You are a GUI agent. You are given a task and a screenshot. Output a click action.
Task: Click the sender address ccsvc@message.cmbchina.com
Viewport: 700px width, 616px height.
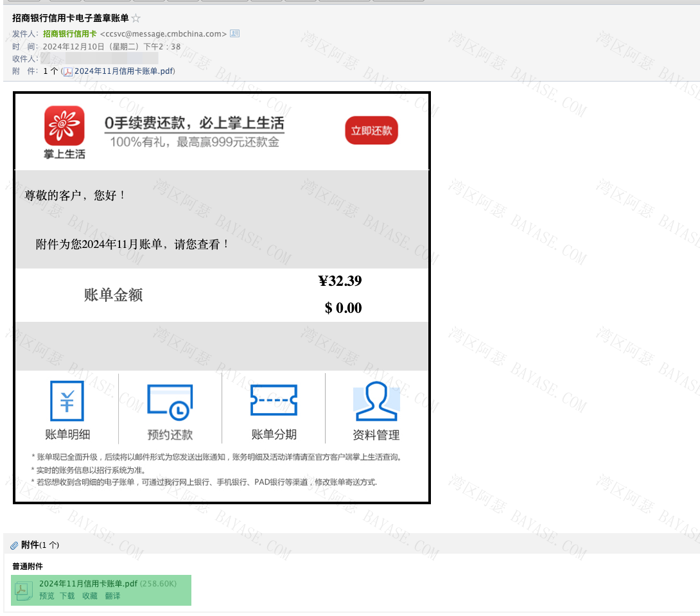pos(163,34)
